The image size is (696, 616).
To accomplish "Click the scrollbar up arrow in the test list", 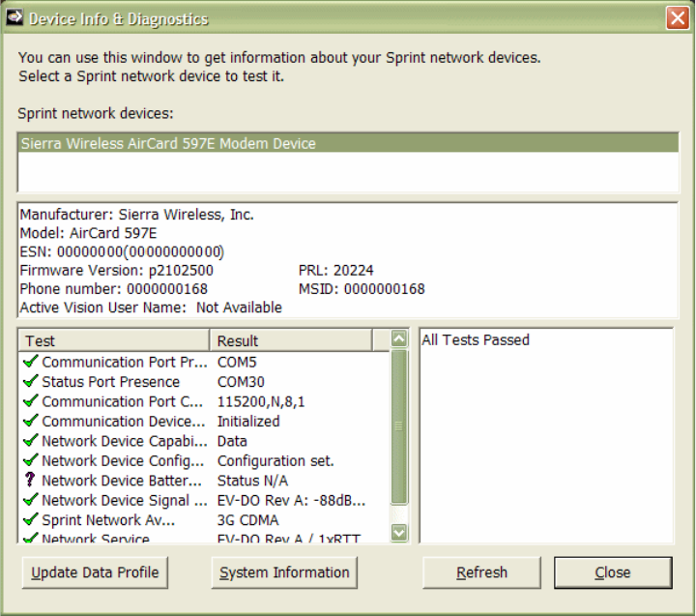I will tap(399, 338).
